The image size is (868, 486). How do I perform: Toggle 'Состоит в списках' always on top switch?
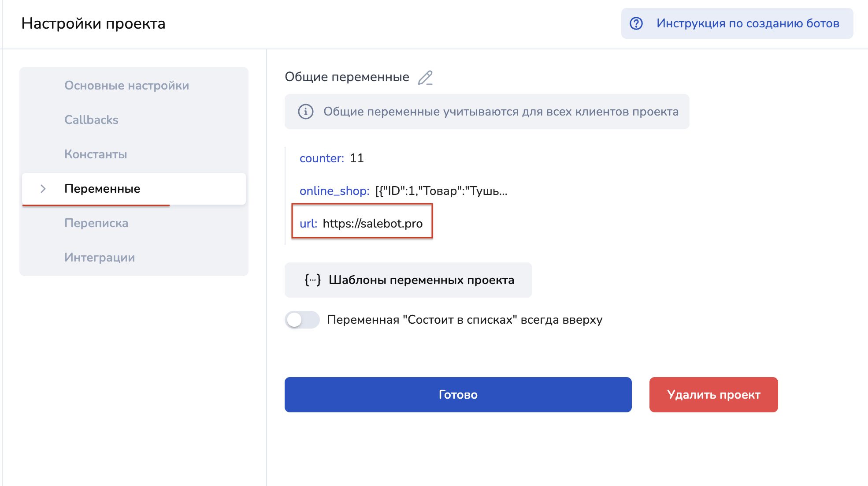302,320
